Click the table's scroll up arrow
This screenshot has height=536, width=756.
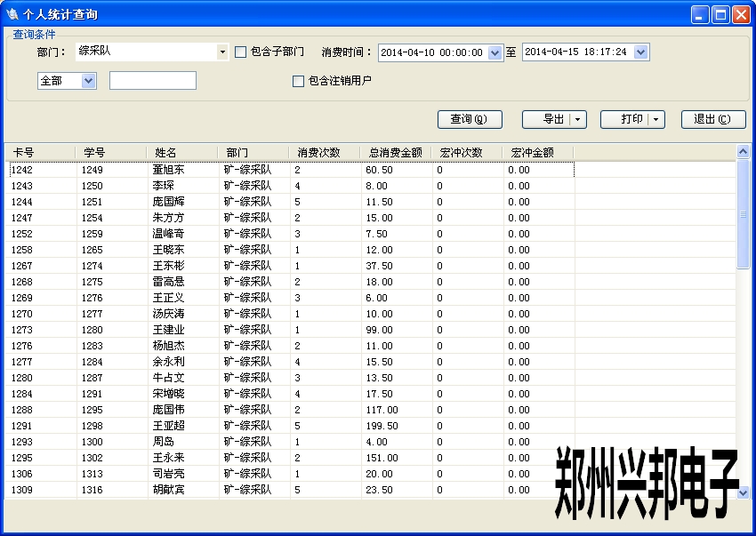(743, 152)
